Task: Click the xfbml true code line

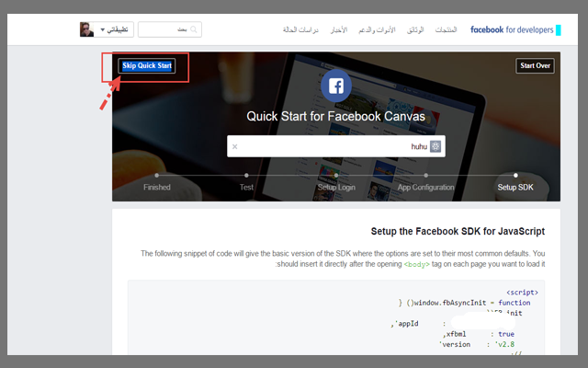Action: point(478,334)
